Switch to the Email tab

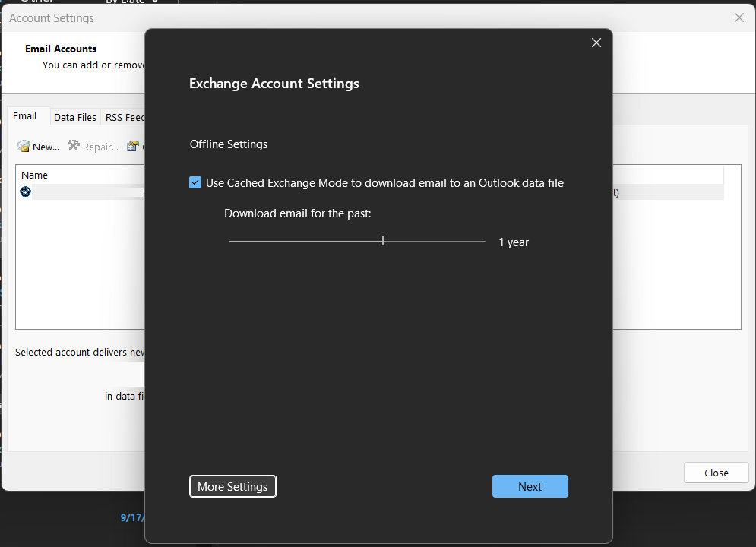[x=24, y=116]
